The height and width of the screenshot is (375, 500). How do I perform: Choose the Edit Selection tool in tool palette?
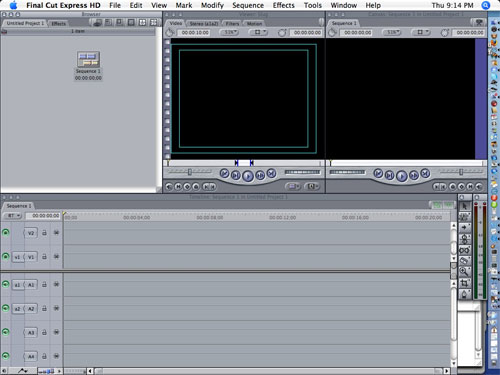coord(465,217)
